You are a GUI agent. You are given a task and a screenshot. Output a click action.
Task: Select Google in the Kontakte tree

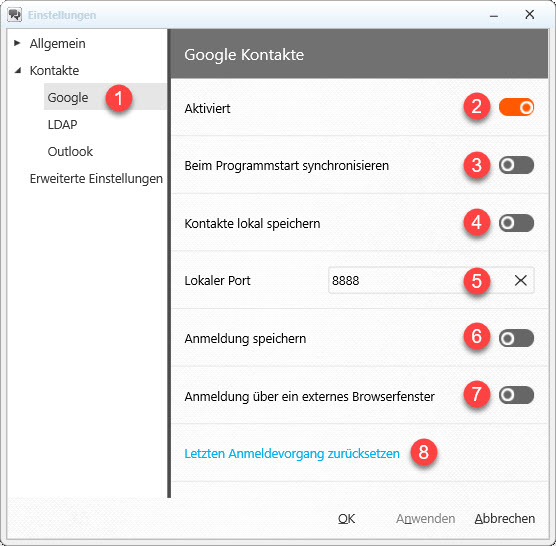point(68,98)
